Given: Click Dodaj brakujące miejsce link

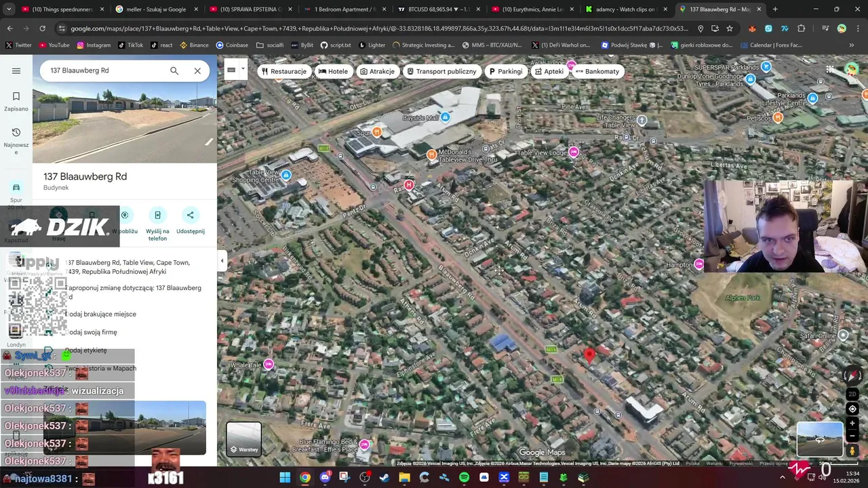Looking at the screenshot, I should tap(100, 314).
